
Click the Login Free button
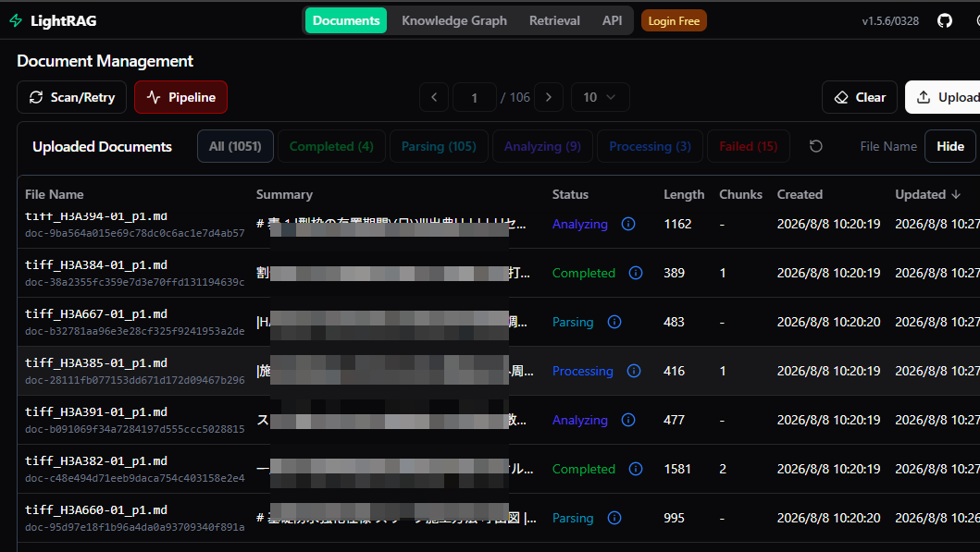674,20
